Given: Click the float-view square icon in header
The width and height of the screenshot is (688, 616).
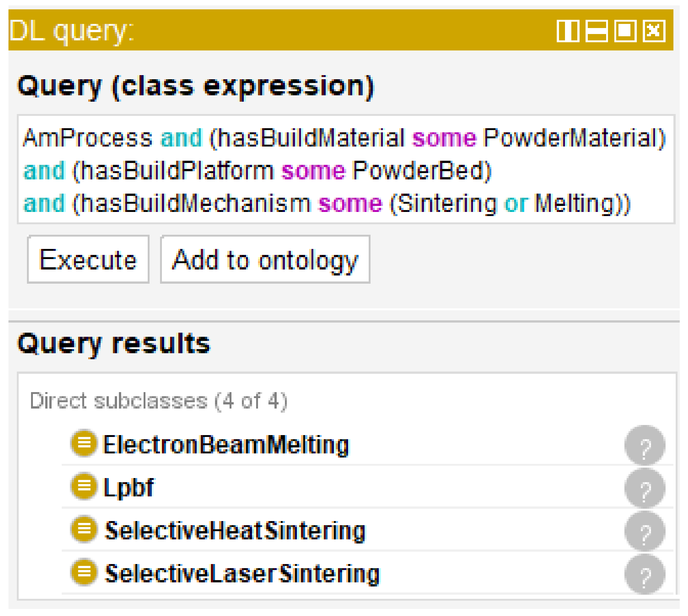Looking at the screenshot, I should [x=625, y=31].
